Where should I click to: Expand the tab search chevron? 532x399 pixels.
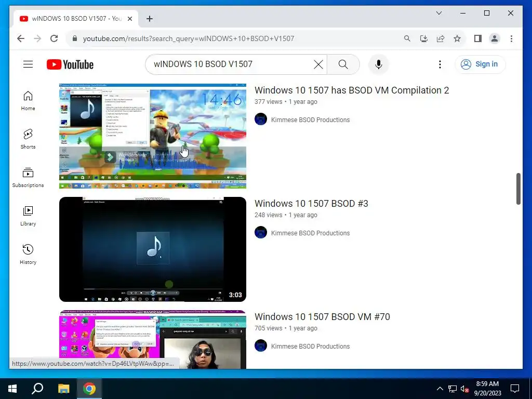click(x=438, y=13)
